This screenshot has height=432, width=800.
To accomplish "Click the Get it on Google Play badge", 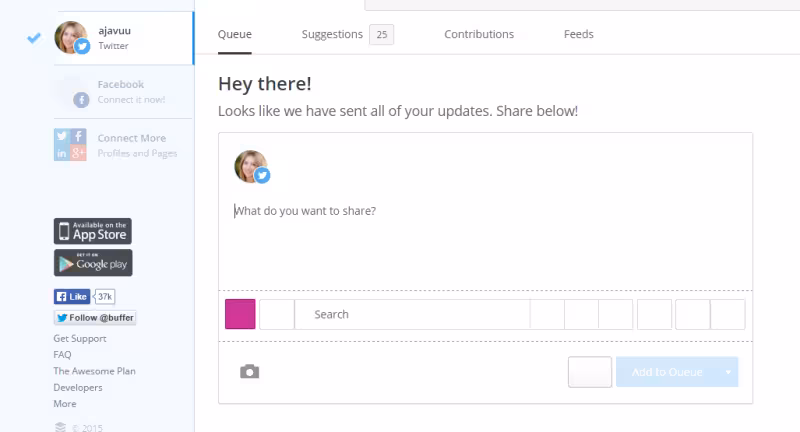I will coord(93,263).
